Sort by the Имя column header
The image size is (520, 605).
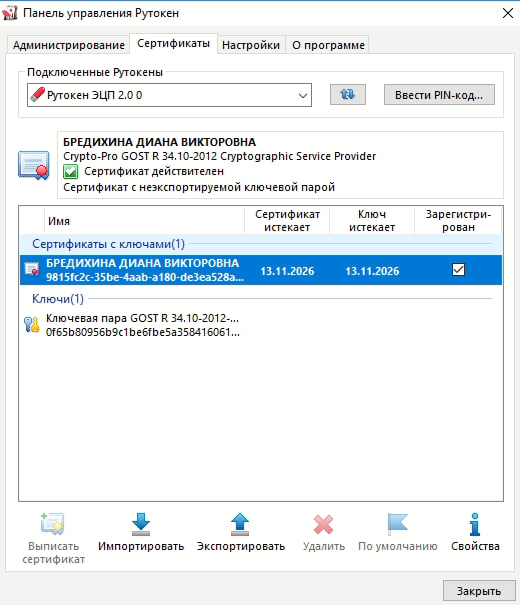pos(144,221)
